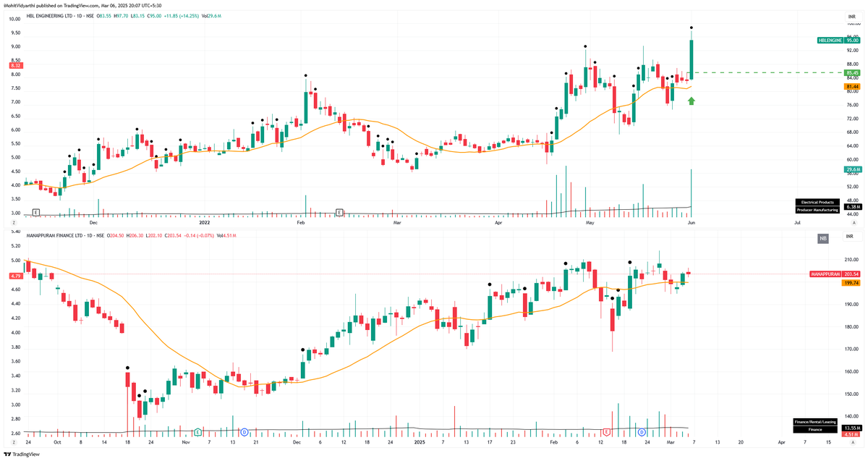Select the green up-arrow drawing on HBL chart
The image size is (868, 461).
tap(692, 101)
